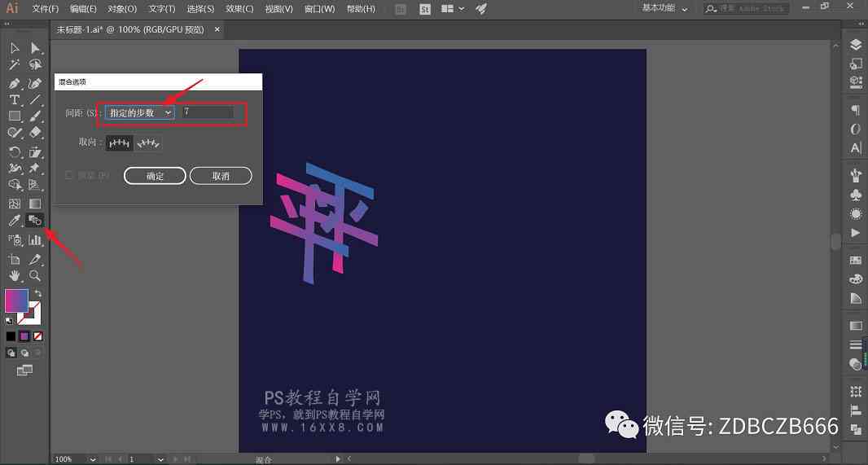Select the Paintbrush tool
Image resolution: width=868 pixels, height=465 pixels.
[35, 116]
